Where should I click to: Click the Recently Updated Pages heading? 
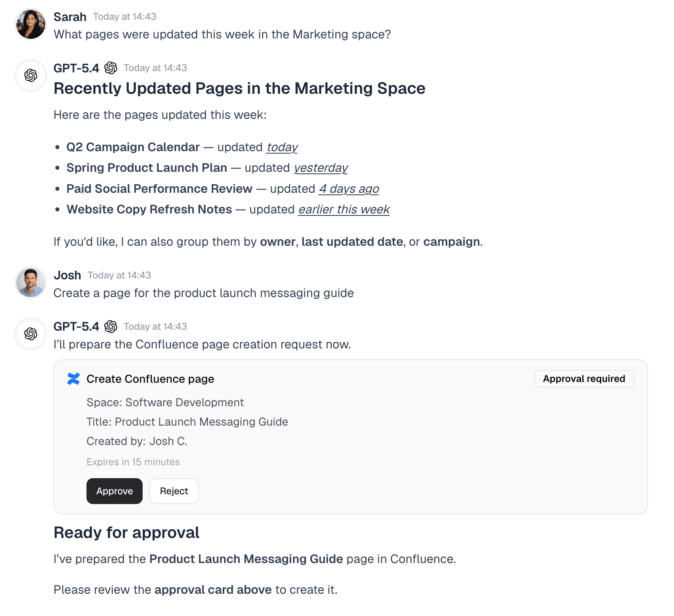pos(239,88)
